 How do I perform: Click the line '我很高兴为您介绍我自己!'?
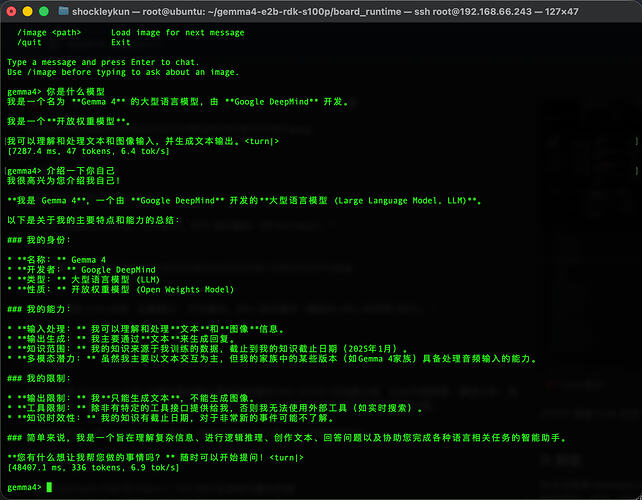tap(63, 181)
